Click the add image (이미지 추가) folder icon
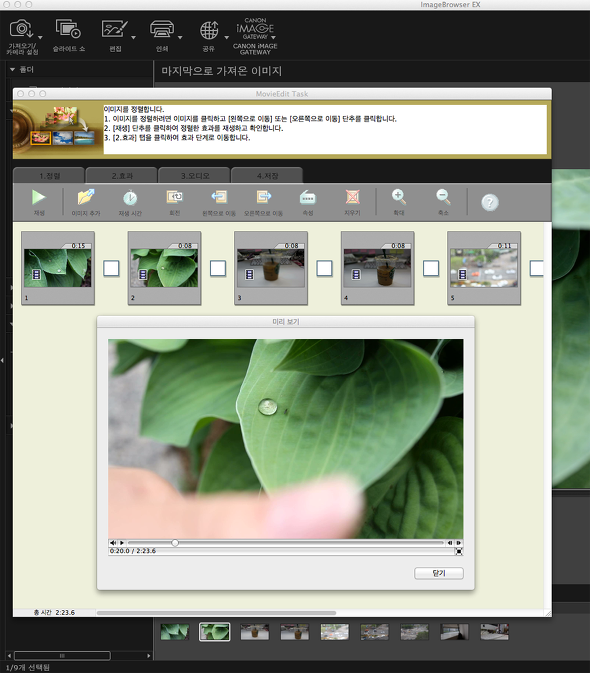Viewport: 590px width, 673px height. (x=86, y=197)
